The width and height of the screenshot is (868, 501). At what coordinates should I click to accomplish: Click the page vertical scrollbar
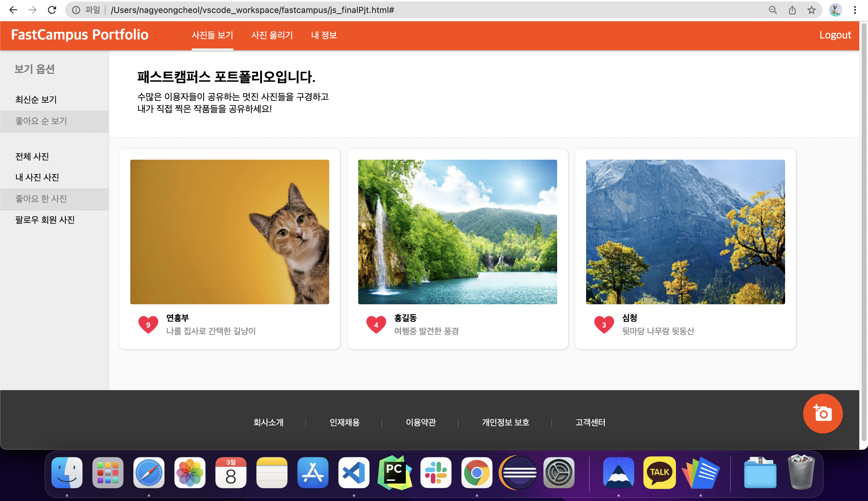863,232
